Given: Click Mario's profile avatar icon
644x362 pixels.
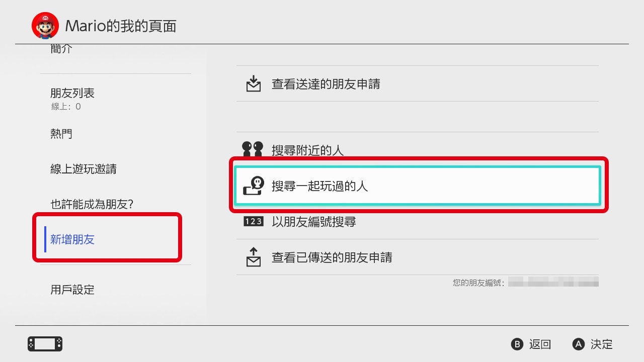Looking at the screenshot, I should (x=45, y=26).
